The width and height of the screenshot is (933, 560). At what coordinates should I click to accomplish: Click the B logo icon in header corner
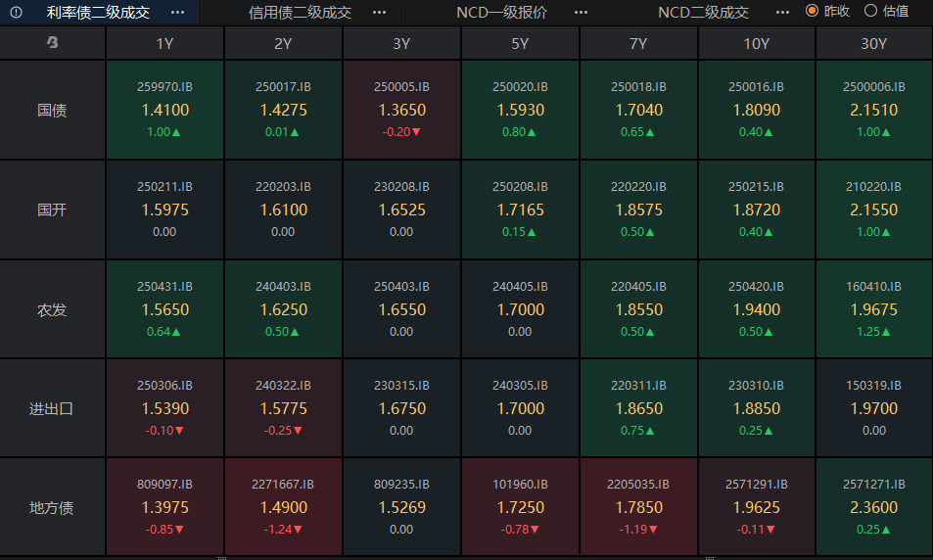pos(52,42)
